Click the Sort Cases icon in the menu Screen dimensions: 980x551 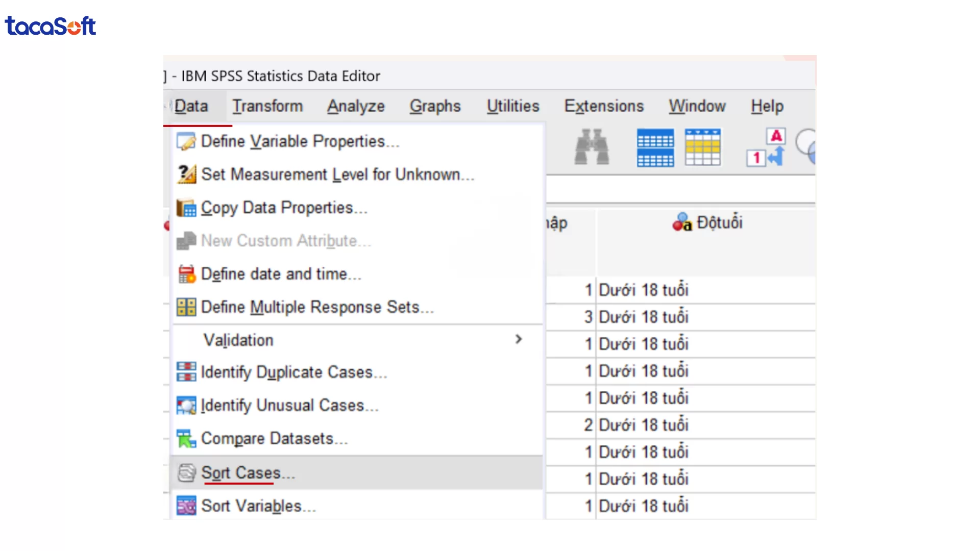tap(187, 473)
